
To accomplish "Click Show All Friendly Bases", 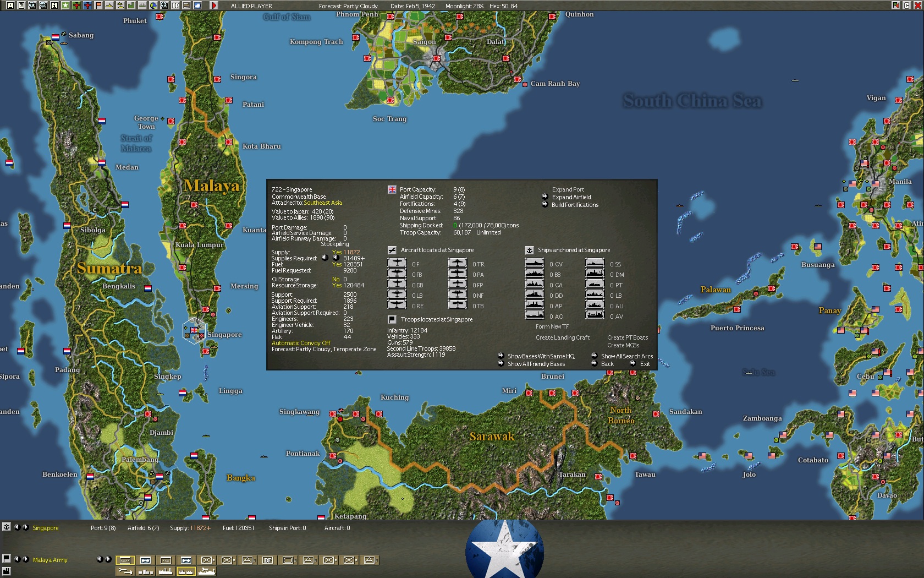I will click(536, 364).
